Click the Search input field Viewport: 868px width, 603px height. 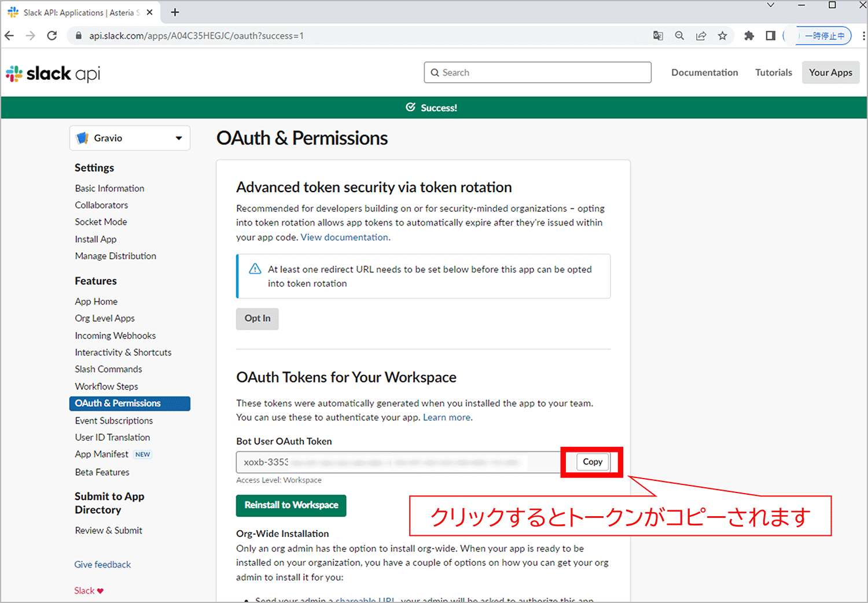point(538,72)
